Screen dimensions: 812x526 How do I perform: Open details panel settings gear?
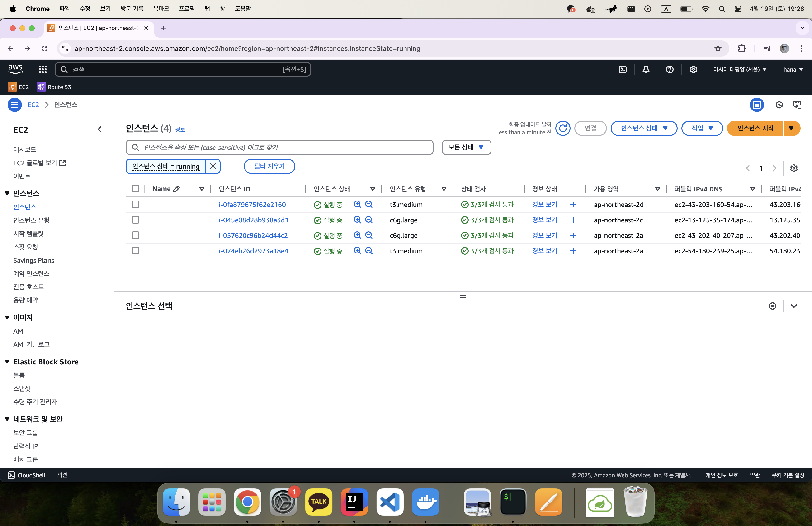coord(773,306)
